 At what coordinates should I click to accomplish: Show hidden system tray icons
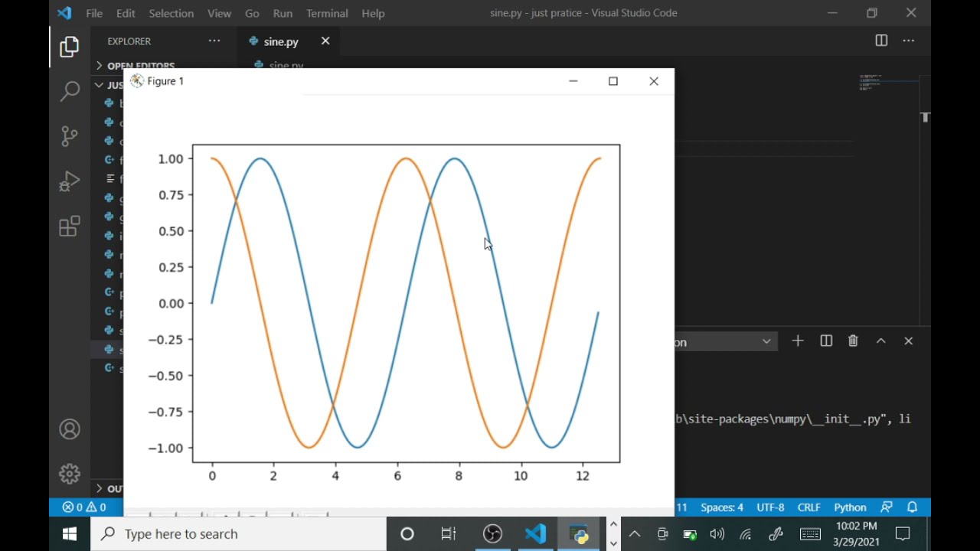[x=635, y=534]
